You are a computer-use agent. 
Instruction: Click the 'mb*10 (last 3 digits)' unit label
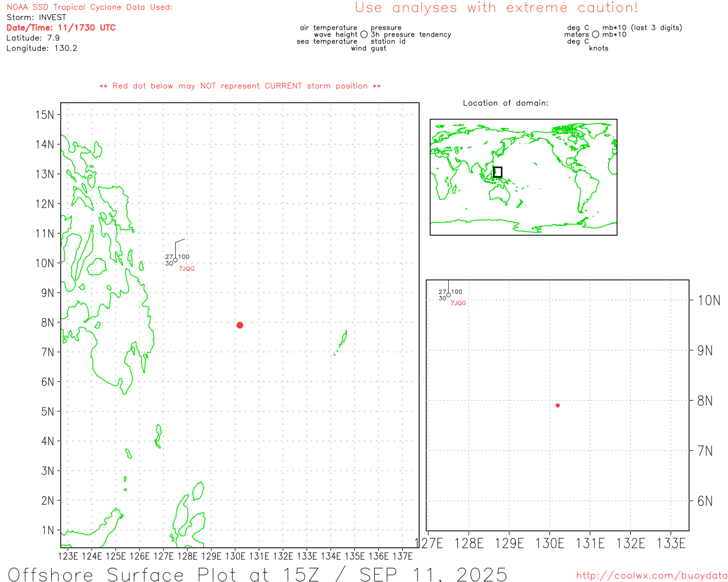pyautogui.click(x=642, y=28)
